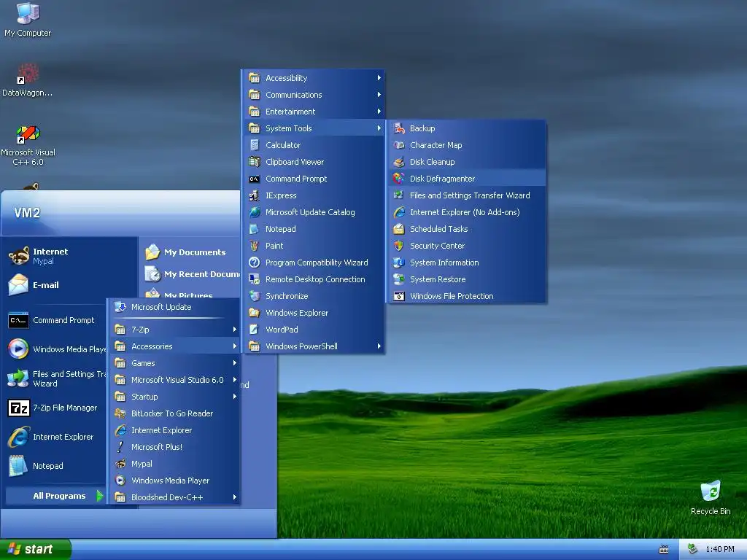The width and height of the screenshot is (747, 560).
Task: Open IExpress from Accessories
Action: pos(314,195)
